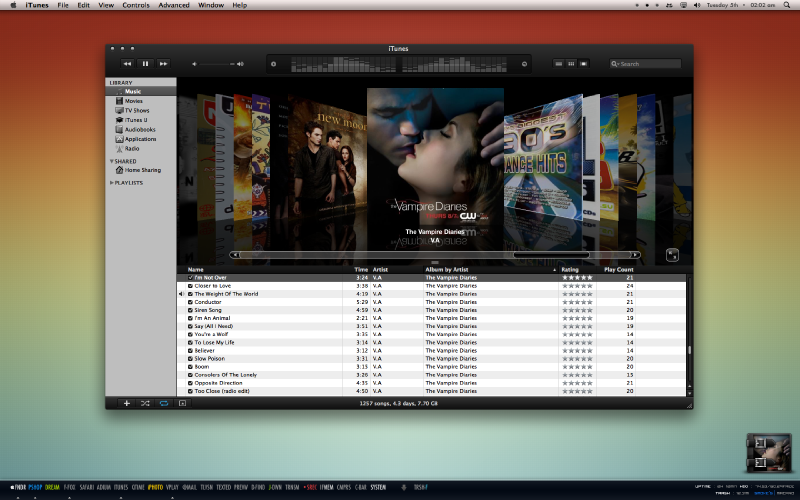Image resolution: width=800 pixels, height=500 pixels.
Task: Uncheck the song You're a Wolf
Action: click(x=190, y=334)
